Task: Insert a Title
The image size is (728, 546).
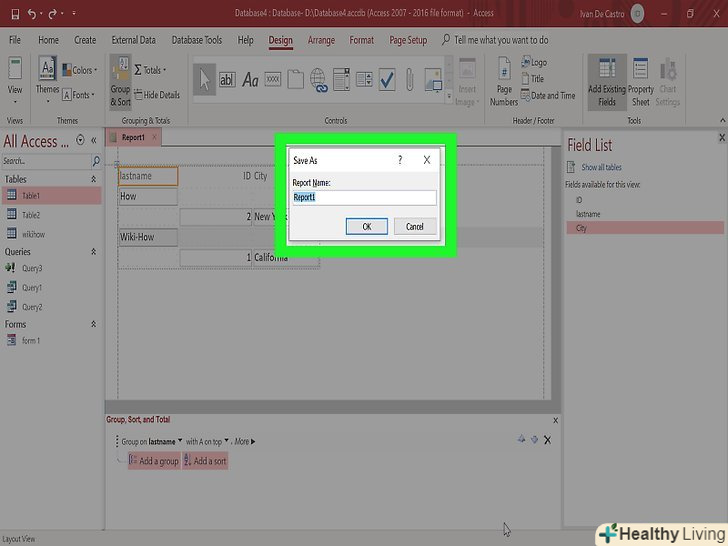Action: (533, 78)
